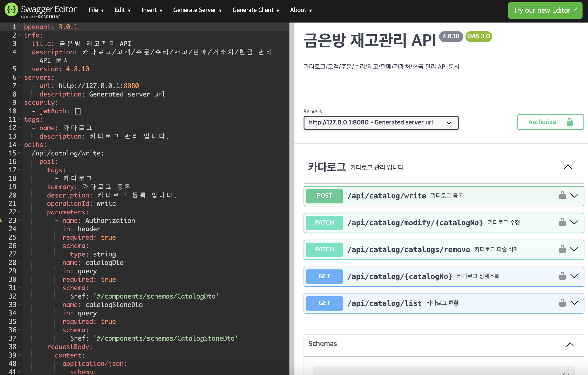Click the 'jwtAuth: []' editor line

click(60, 111)
